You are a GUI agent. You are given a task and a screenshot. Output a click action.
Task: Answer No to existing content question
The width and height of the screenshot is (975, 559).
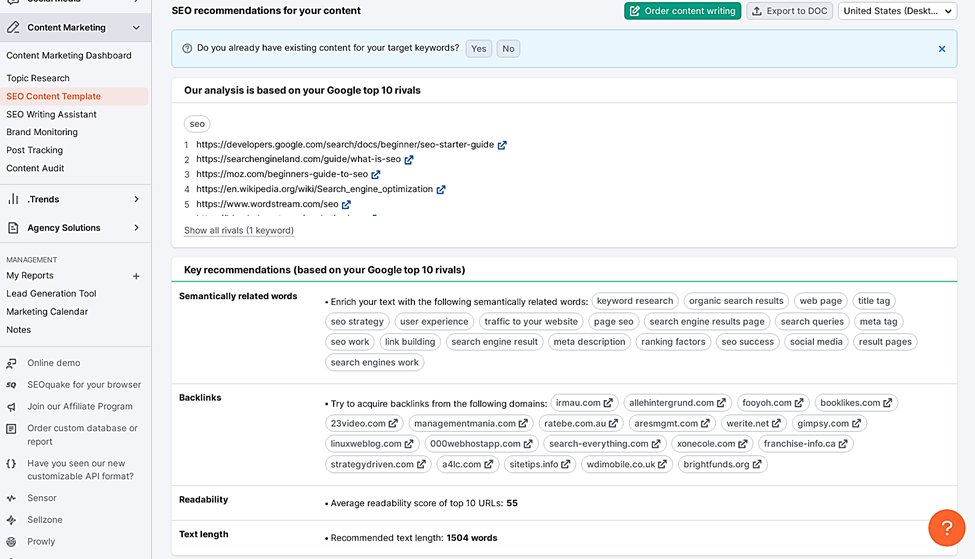(x=508, y=49)
